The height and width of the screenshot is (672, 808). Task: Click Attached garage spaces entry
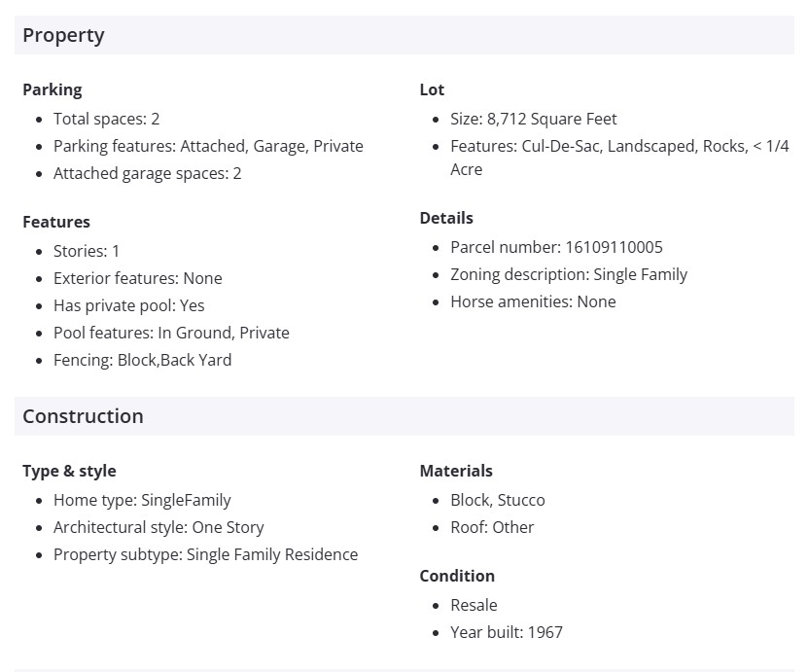click(147, 173)
